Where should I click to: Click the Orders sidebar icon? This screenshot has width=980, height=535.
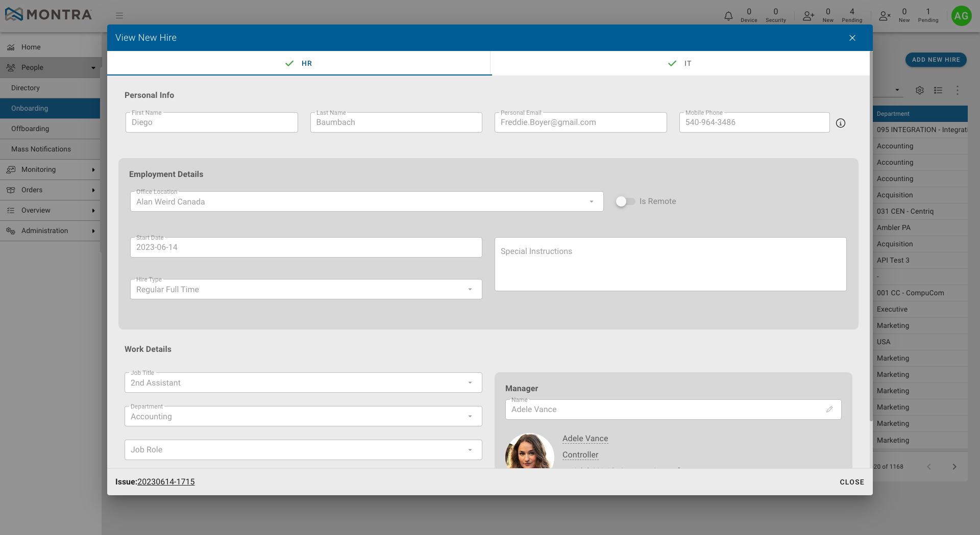pyautogui.click(x=11, y=190)
